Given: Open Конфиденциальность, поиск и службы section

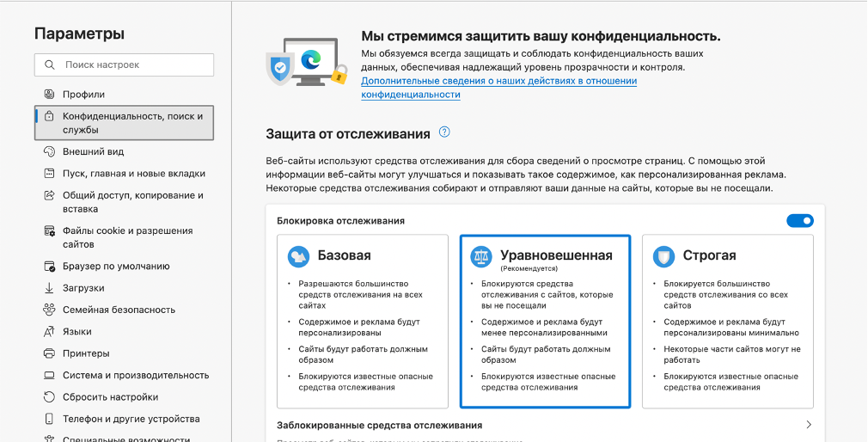Looking at the screenshot, I should [x=124, y=123].
